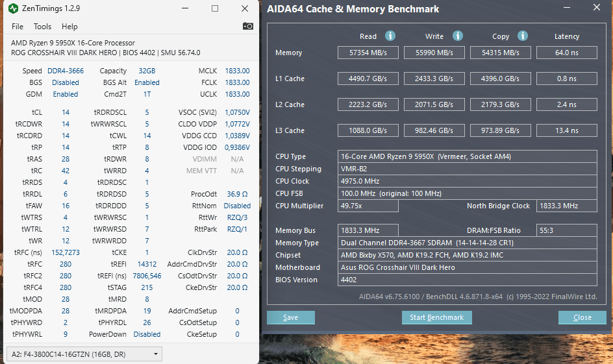Click the RttNom value Disabled
The width and height of the screenshot is (613, 364).
point(237,206)
